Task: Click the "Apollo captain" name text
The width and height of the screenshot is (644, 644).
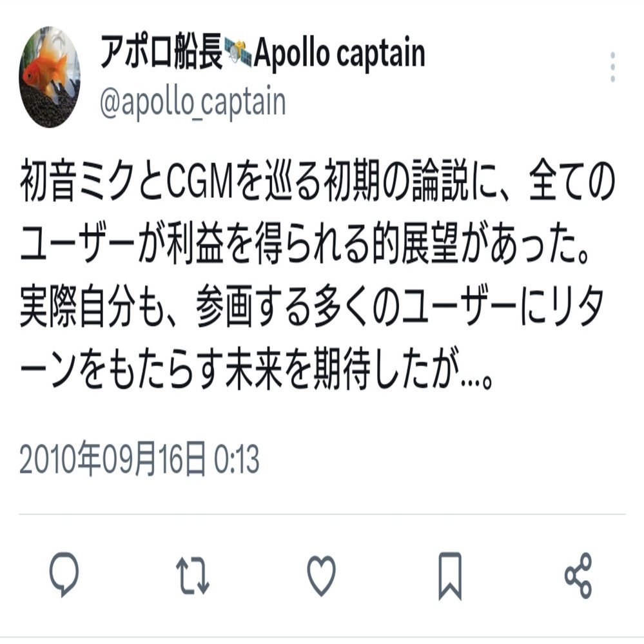Action: (x=339, y=54)
